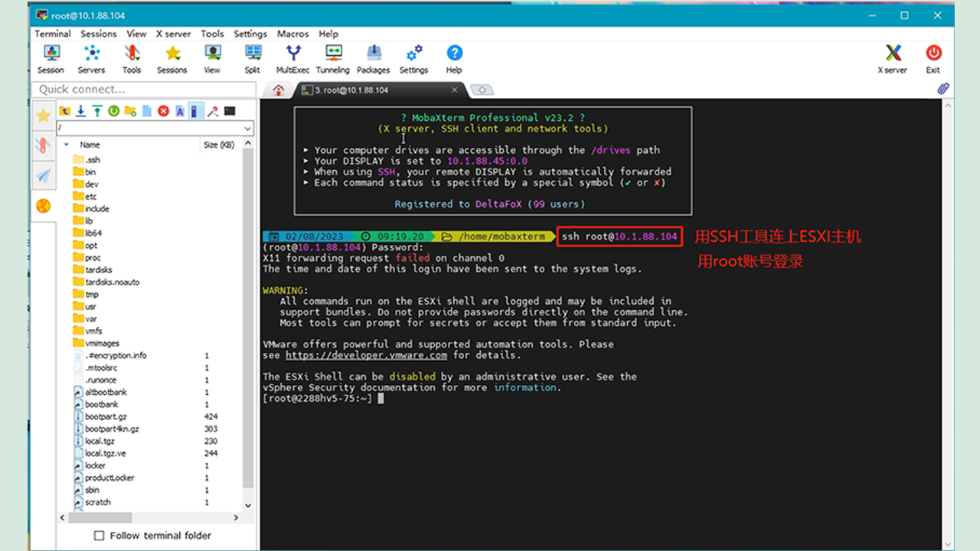980x551 pixels.
Task: Go to parent directory in SFTP browser
Action: [x=64, y=111]
